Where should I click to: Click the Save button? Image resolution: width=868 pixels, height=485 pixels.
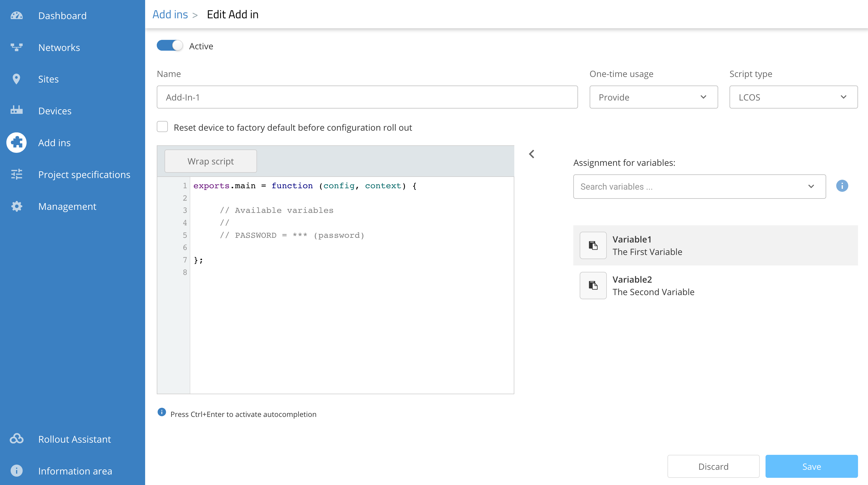811,466
